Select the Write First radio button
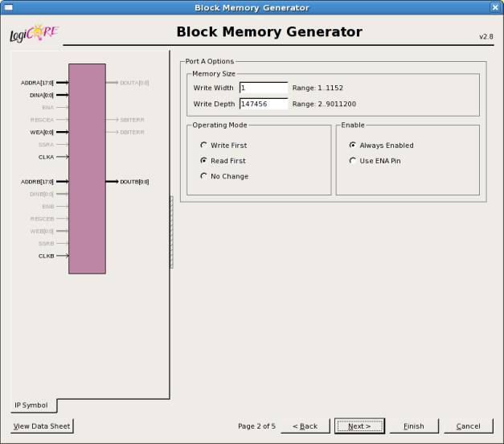Screen dimensions: 504x444 click(x=204, y=146)
